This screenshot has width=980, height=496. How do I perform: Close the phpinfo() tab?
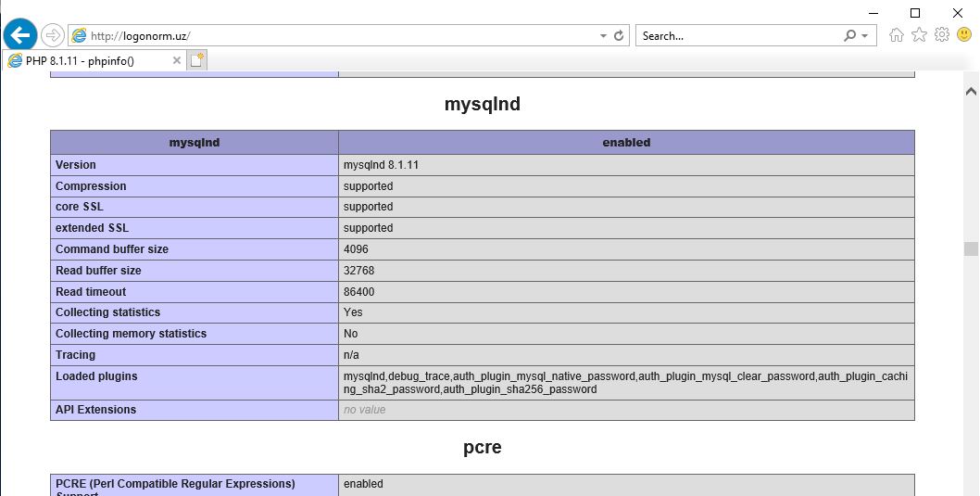(x=176, y=60)
